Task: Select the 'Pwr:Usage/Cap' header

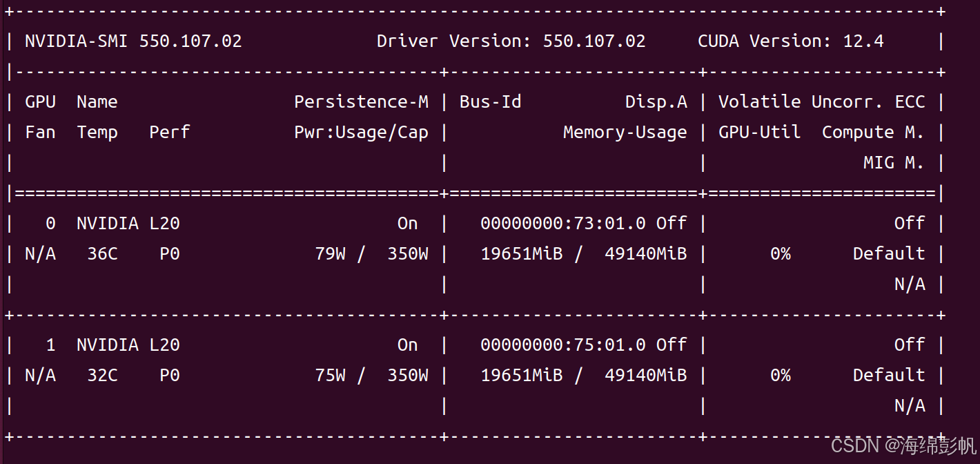Action: coord(361,133)
